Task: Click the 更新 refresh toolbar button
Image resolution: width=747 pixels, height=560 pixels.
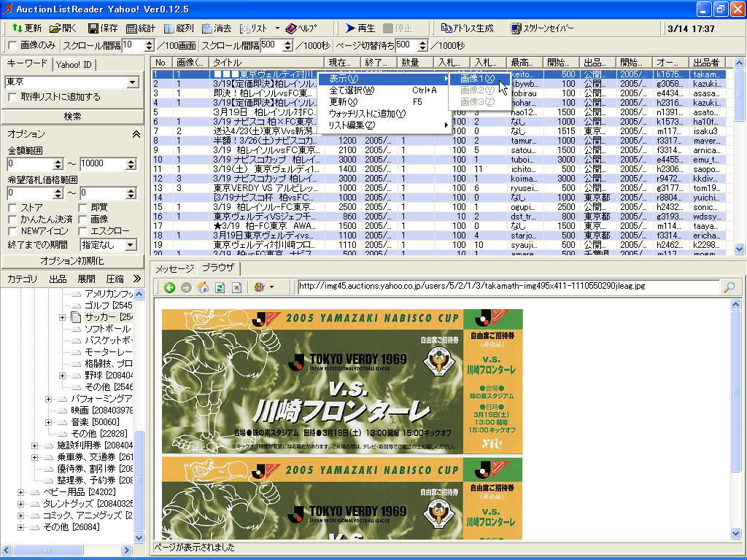Action: point(27,28)
